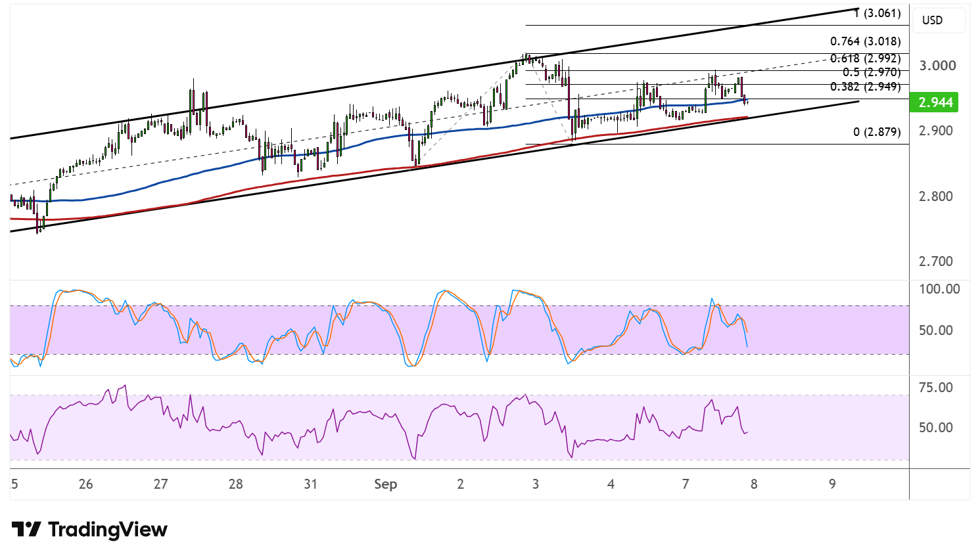This screenshot has height=559, width=980.
Task: Select the 0.618 (2.992) Fibonacci level label
Action: click(865, 58)
